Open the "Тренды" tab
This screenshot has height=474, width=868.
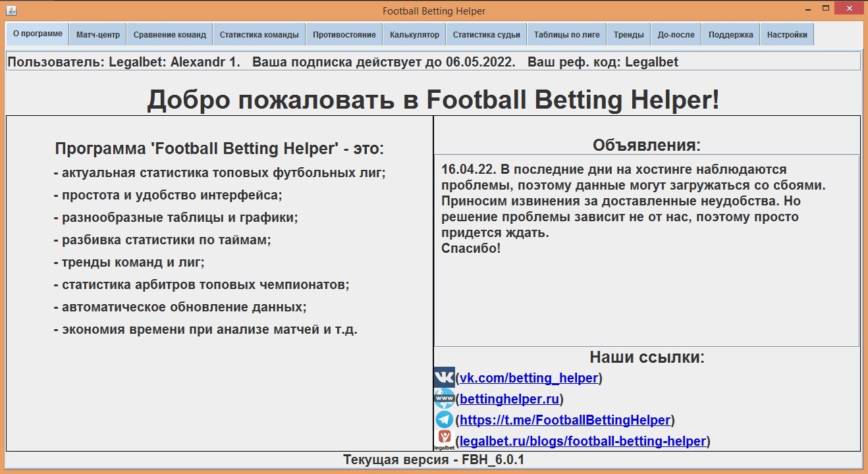629,35
